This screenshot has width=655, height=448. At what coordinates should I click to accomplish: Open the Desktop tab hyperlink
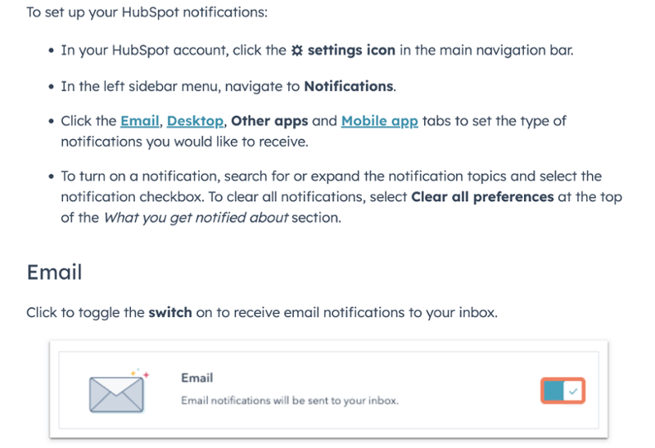click(x=195, y=121)
